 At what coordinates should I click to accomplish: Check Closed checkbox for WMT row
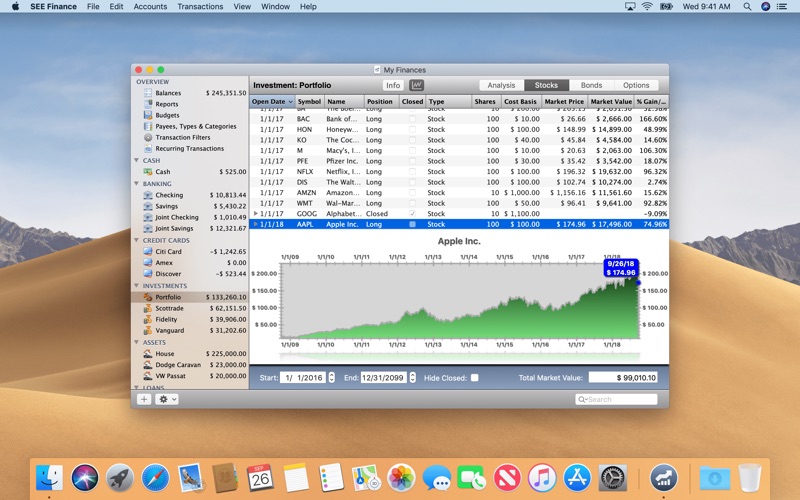412,203
